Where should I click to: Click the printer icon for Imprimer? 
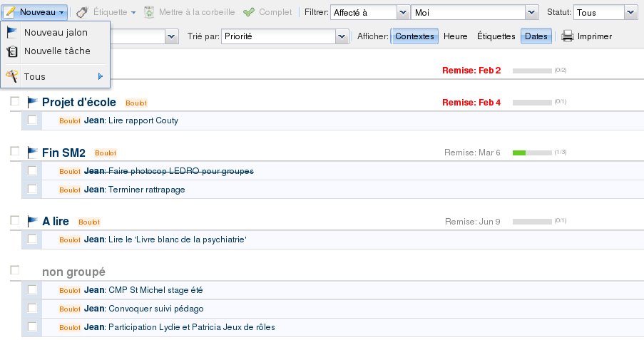(x=568, y=36)
